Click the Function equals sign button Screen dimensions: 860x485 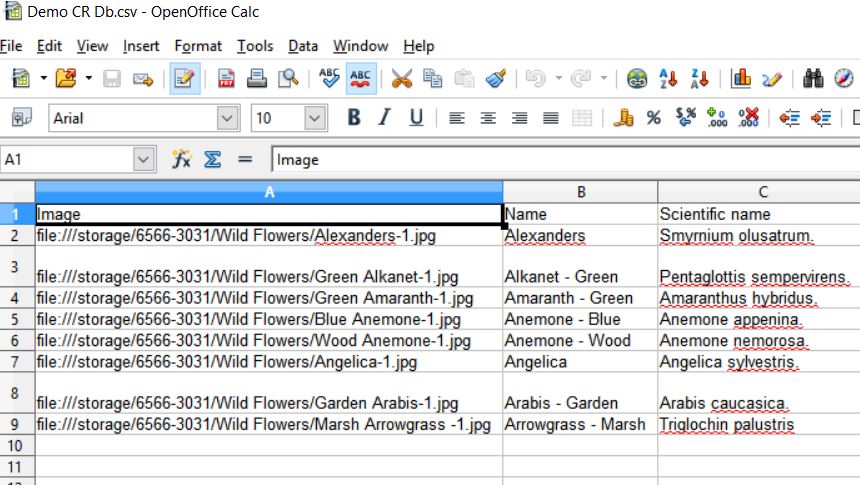245,160
